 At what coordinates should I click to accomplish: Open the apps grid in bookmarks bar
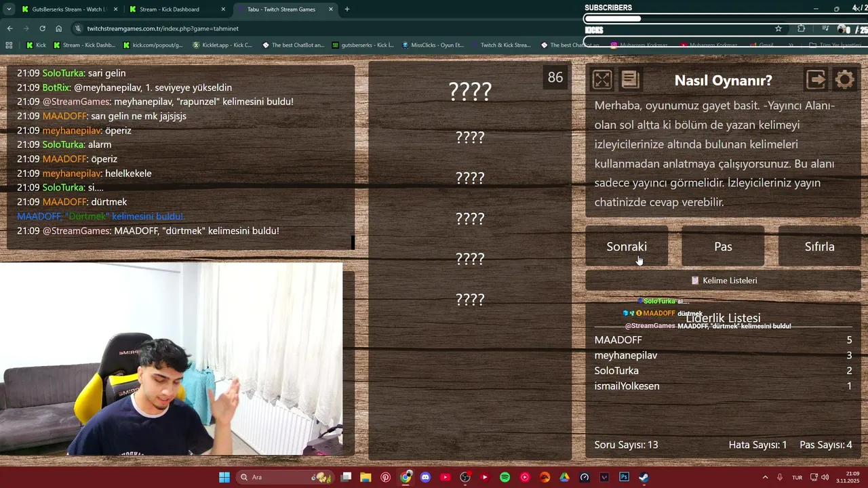9,45
